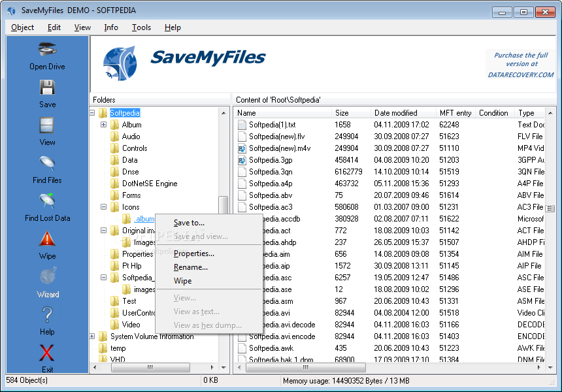
Task: Click the Data folder icon
Action: [x=115, y=160]
